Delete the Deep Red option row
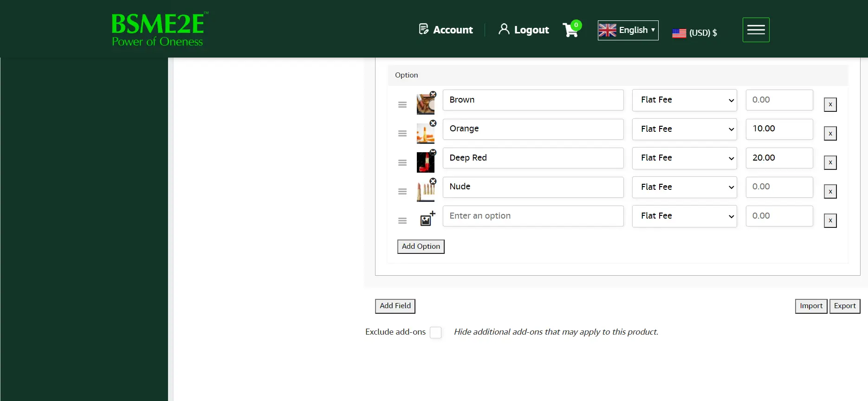The width and height of the screenshot is (868, 401). (x=830, y=162)
